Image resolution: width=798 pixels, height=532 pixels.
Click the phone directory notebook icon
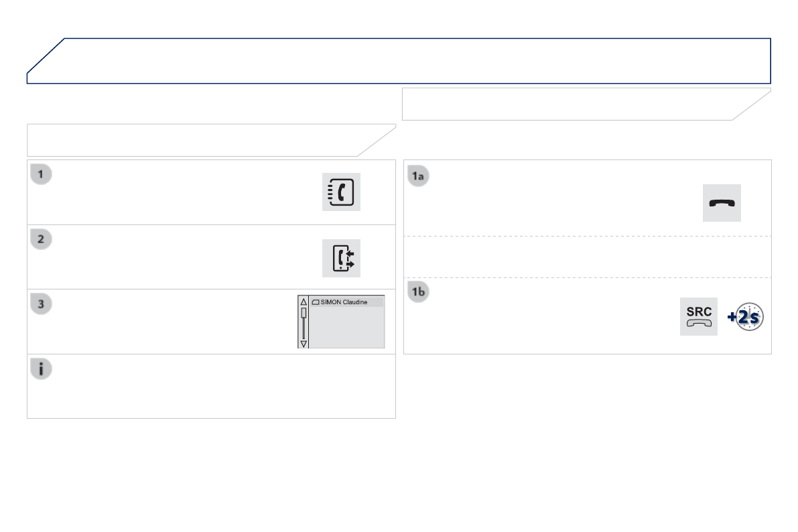pos(341,192)
